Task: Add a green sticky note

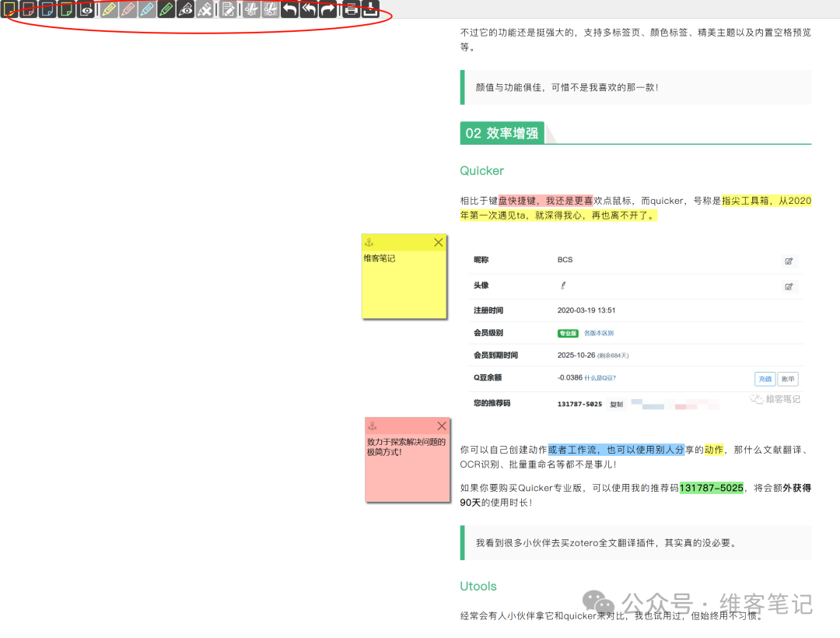Action: click(x=67, y=9)
